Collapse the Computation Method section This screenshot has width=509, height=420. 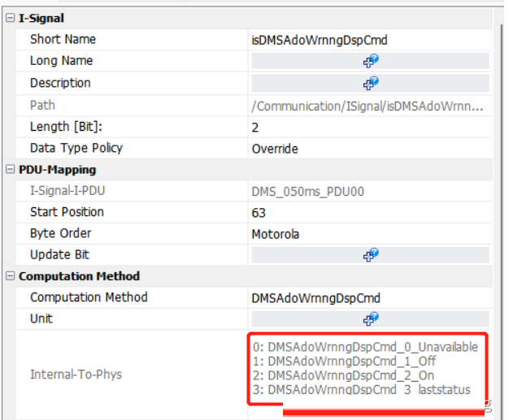pos(11,275)
